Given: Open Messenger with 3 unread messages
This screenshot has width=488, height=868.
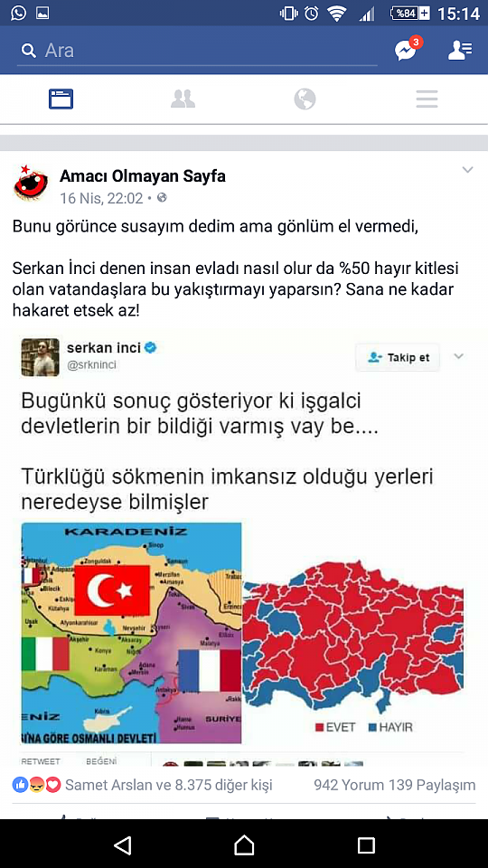Looking at the screenshot, I should (408, 50).
